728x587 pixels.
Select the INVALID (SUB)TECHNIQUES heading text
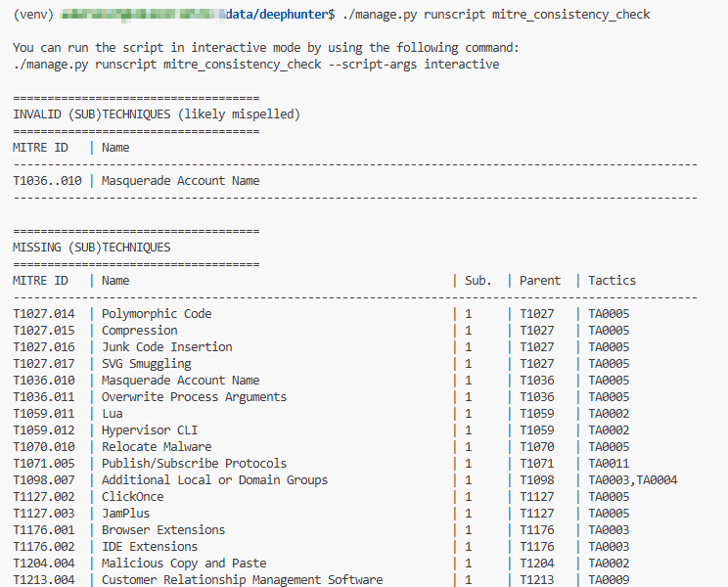(157, 114)
